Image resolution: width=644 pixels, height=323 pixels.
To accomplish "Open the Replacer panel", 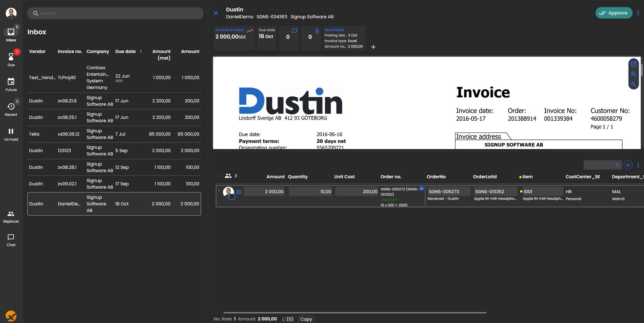I will (x=11, y=216).
